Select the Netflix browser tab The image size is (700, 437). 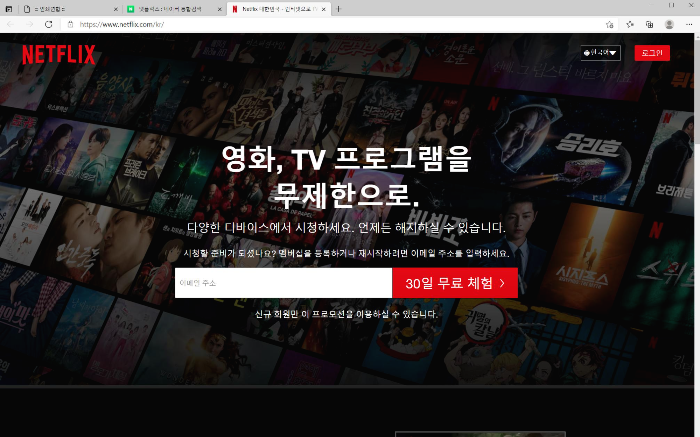pyautogui.click(x=279, y=9)
